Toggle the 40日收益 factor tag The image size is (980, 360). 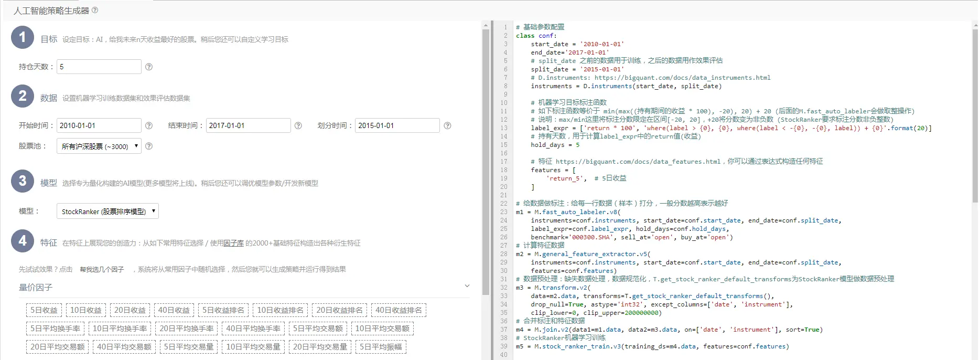pos(174,310)
